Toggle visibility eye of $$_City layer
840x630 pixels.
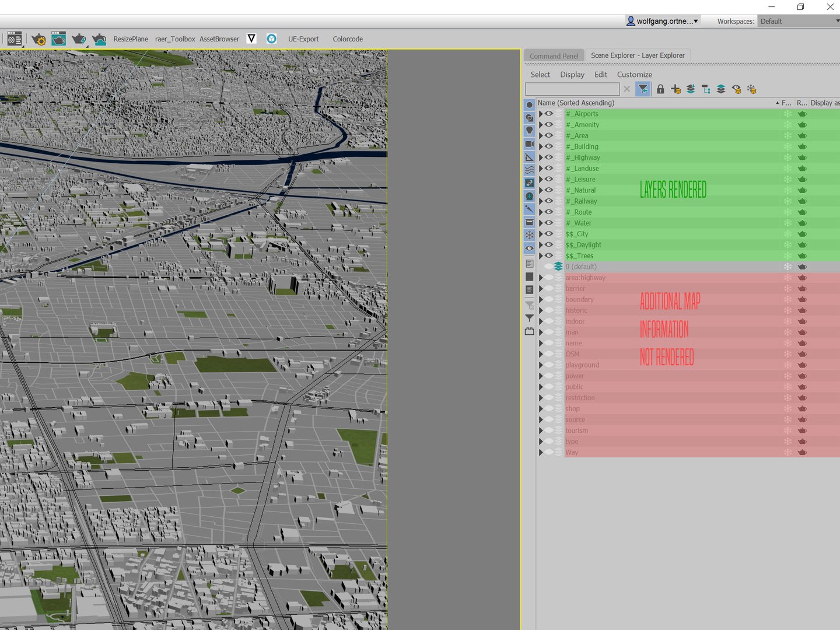pyautogui.click(x=549, y=234)
